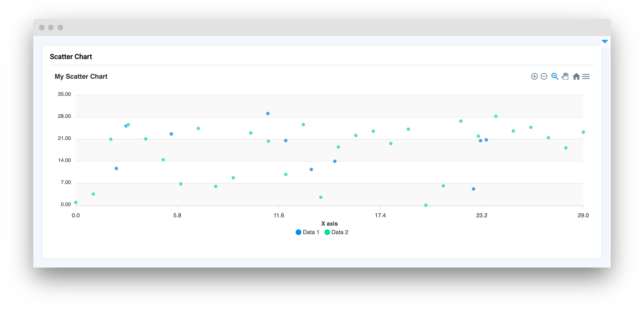This screenshot has height=315, width=644.
Task: Select the highest blue Data 1 point
Action: pyautogui.click(x=268, y=113)
